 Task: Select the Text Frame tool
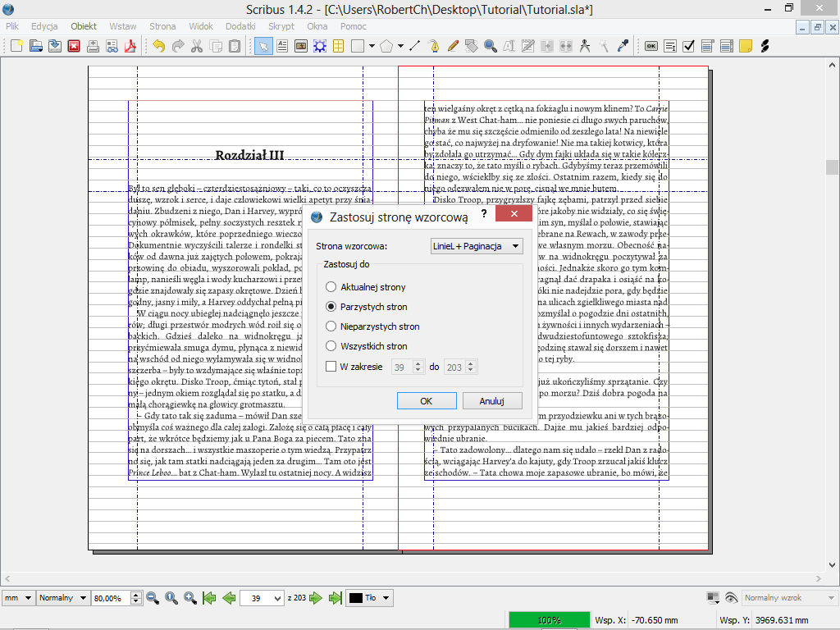click(x=282, y=46)
